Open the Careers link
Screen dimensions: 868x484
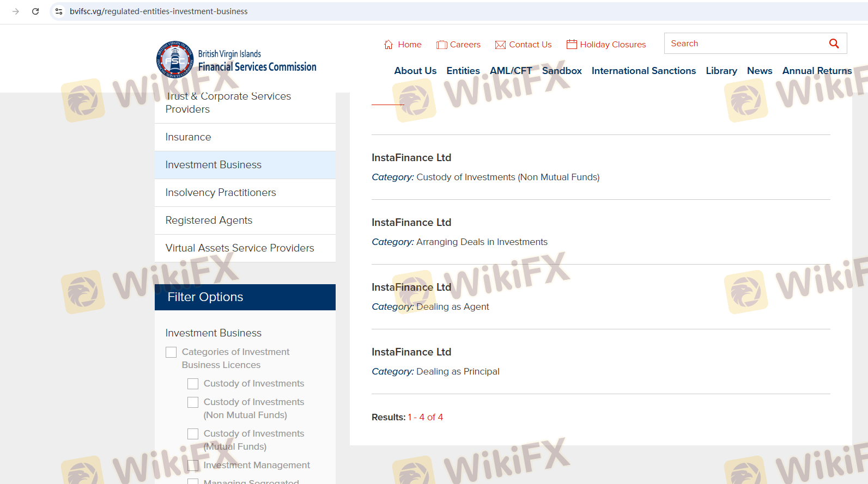(465, 45)
